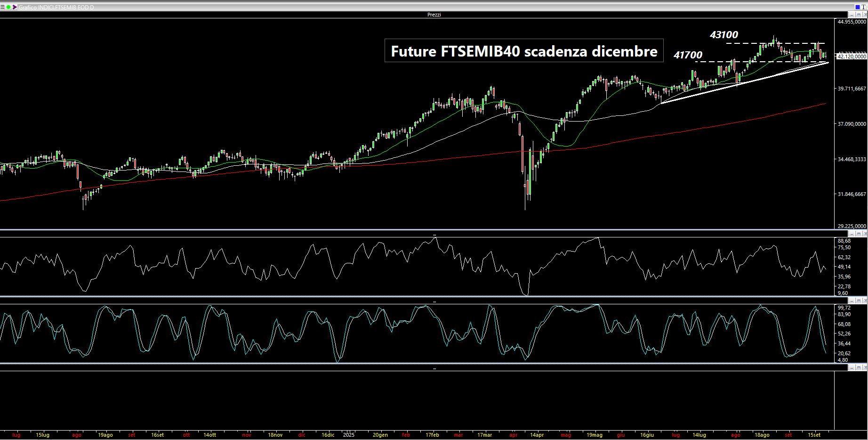Select the text tool T icon
The image size is (868, 440).
[x=864, y=7]
